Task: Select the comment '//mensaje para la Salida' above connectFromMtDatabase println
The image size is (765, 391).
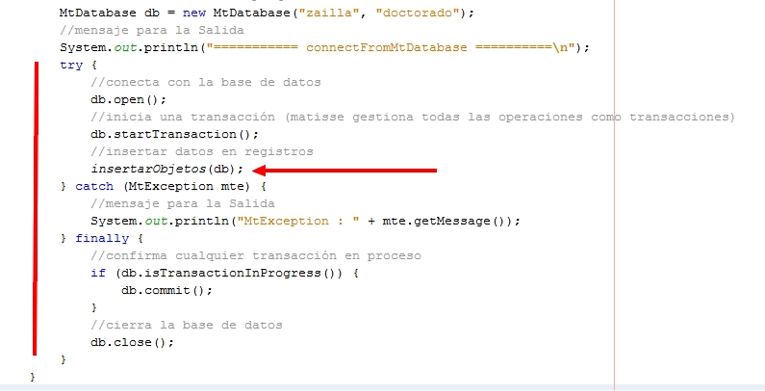Action: (152, 30)
